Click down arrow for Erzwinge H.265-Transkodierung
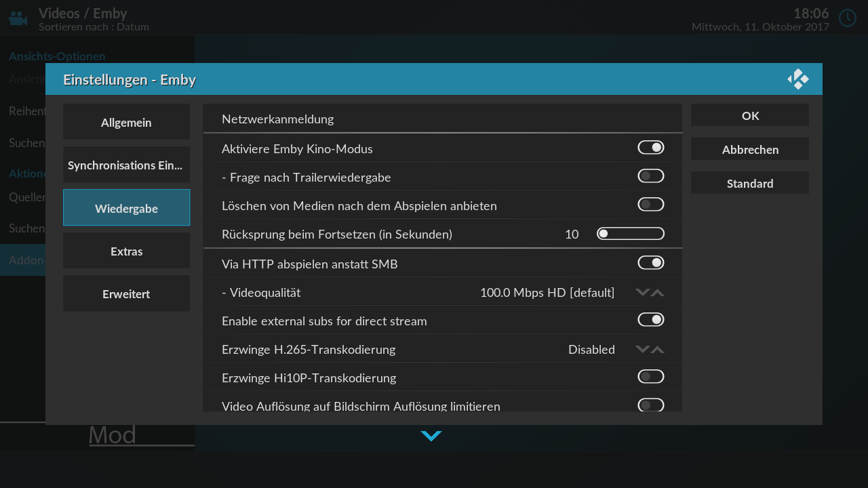This screenshot has width=868, height=488. point(642,350)
